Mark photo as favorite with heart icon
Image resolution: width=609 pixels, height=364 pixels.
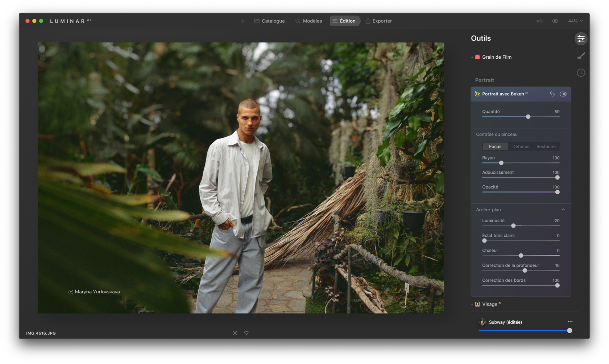pyautogui.click(x=246, y=333)
